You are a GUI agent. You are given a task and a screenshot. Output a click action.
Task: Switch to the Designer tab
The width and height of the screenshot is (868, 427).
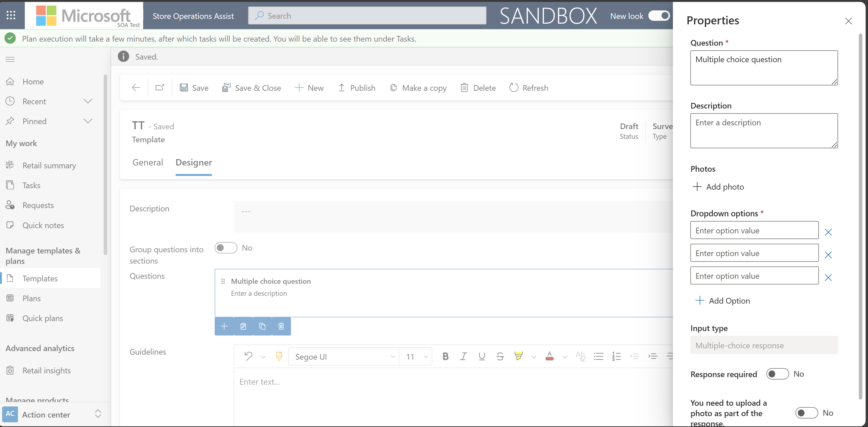coord(194,162)
